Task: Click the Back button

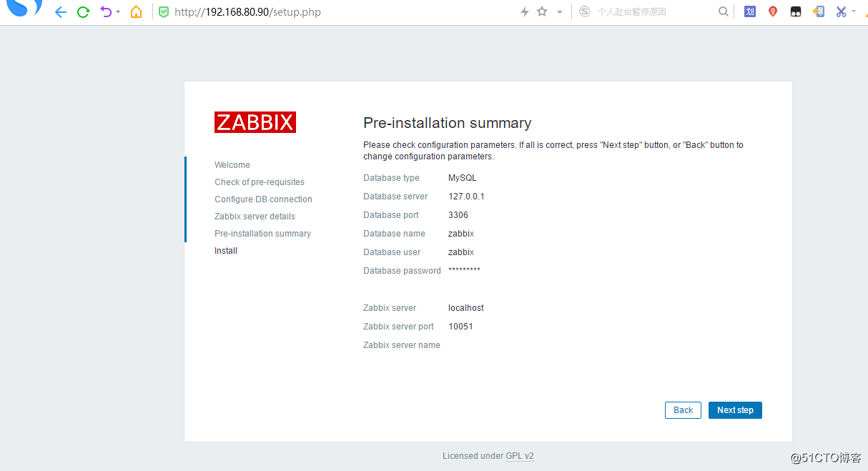Action: [683, 410]
